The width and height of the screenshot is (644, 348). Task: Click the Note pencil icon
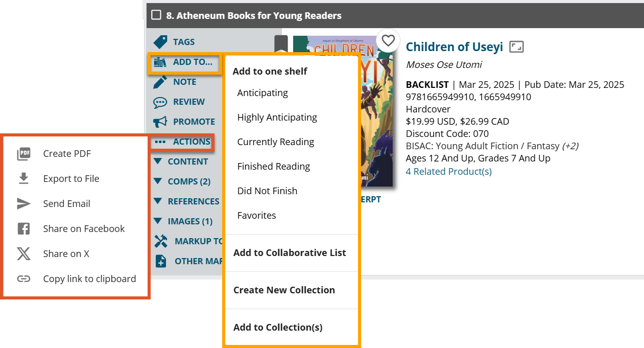(x=160, y=82)
